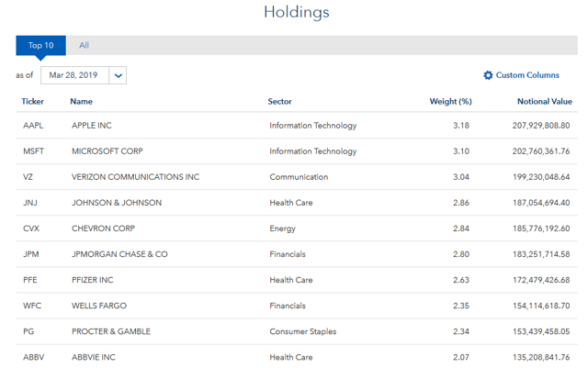Click the CVX ticker cell
588x368 pixels.
(31, 229)
